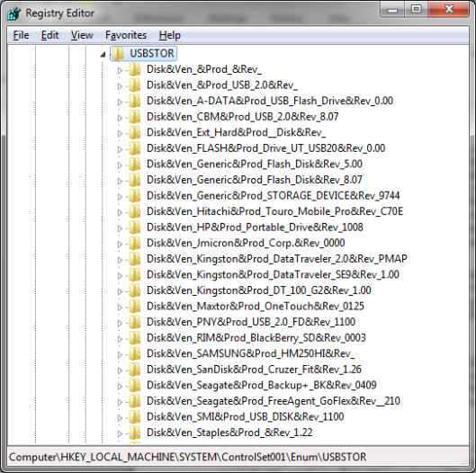Image resolution: width=476 pixels, height=473 pixels.
Task: Click folder icon of Kingston DataTraveler_SE9 key
Action: [x=134, y=274]
